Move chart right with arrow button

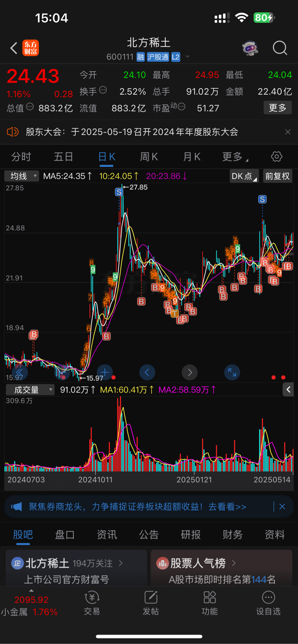[x=190, y=372]
